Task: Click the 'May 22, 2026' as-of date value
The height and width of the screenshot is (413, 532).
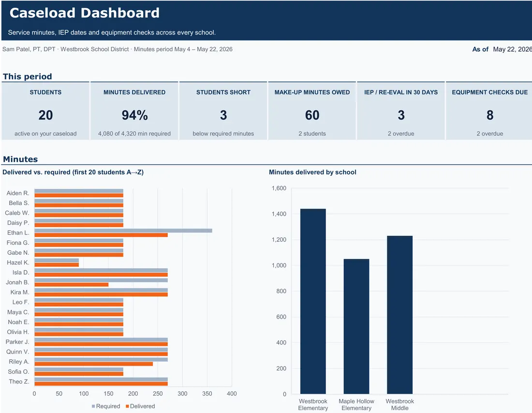Action: (512, 49)
